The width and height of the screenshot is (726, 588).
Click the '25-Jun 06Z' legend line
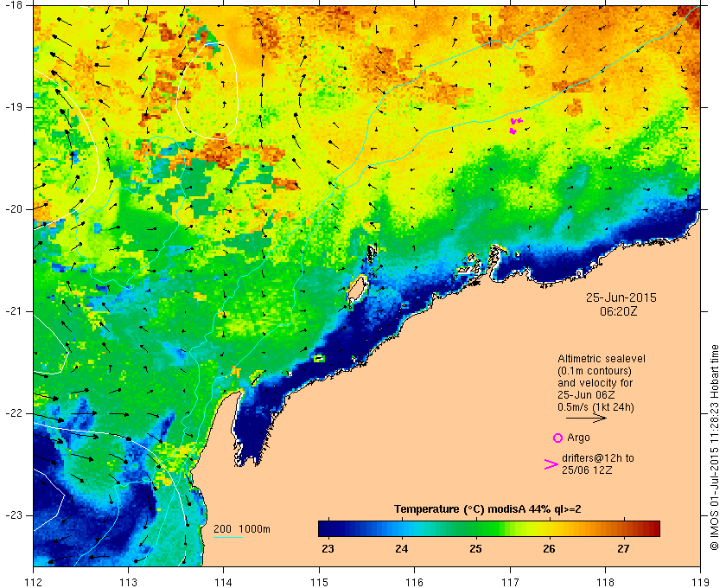pyautogui.click(x=586, y=395)
